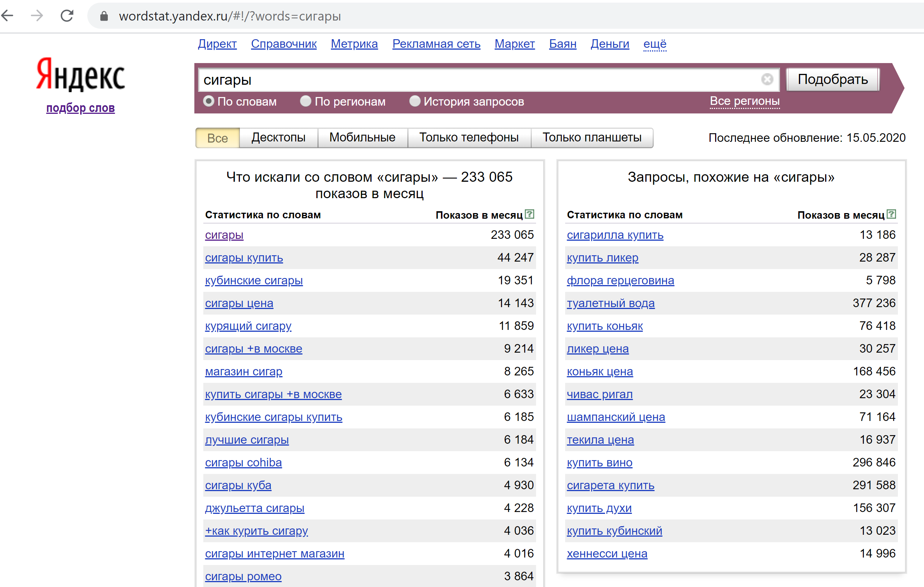
Task: Open the 'Баян' top link
Action: 563,44
